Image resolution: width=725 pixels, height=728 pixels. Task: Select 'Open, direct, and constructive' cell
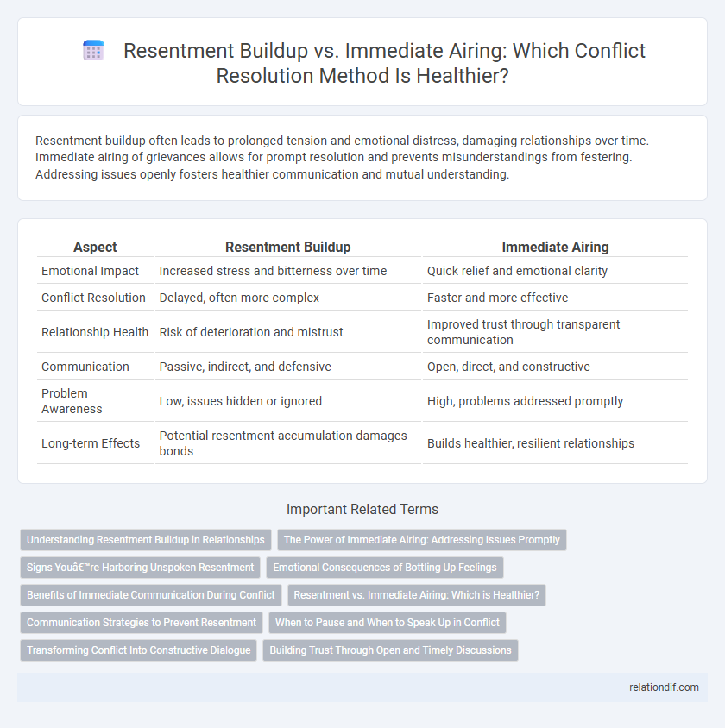click(x=555, y=367)
